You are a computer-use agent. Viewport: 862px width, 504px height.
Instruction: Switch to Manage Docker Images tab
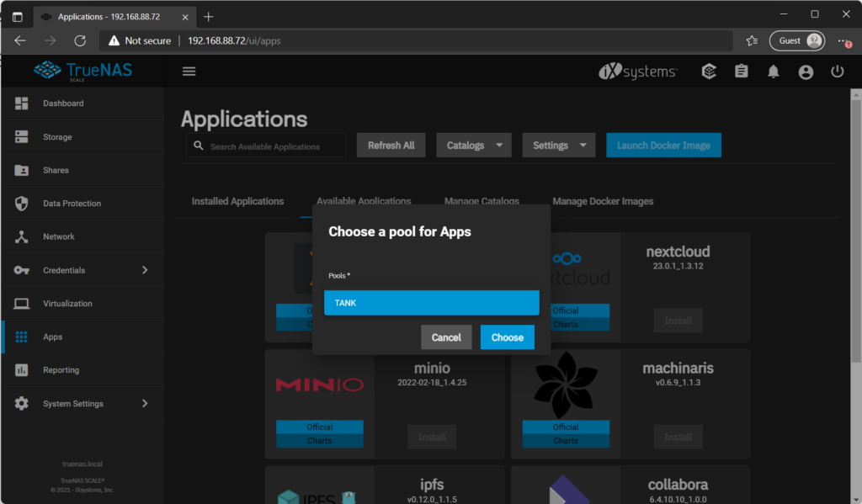603,201
